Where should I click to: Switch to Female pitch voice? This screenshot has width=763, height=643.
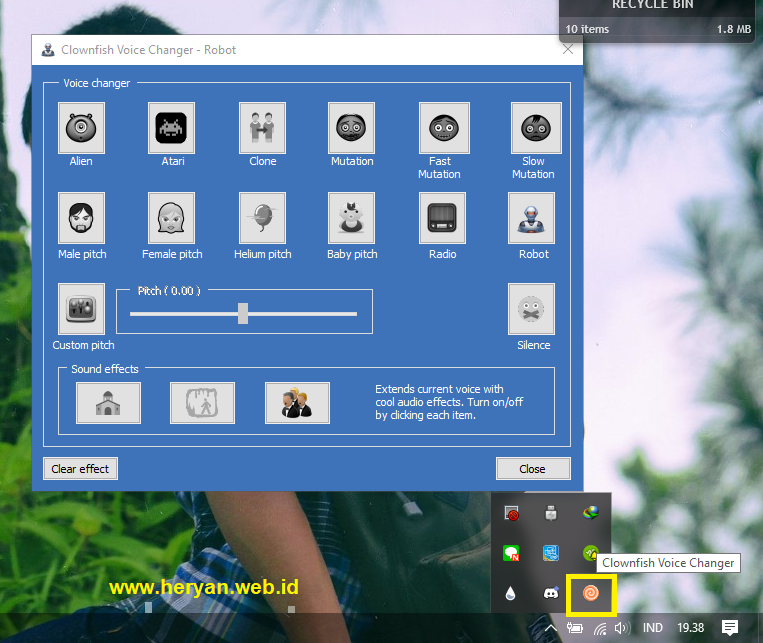[x=171, y=218]
